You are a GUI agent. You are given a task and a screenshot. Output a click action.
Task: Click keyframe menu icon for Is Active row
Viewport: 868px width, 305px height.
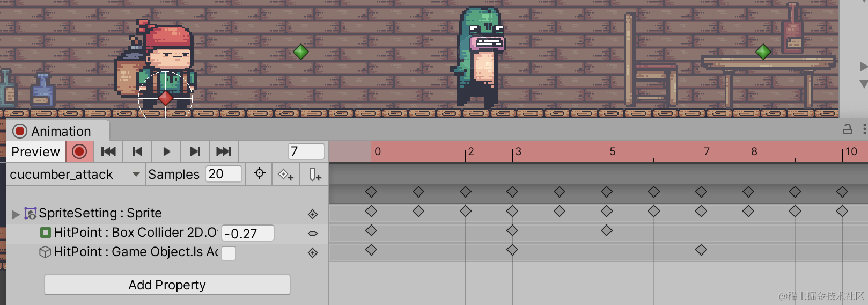pos(313,253)
